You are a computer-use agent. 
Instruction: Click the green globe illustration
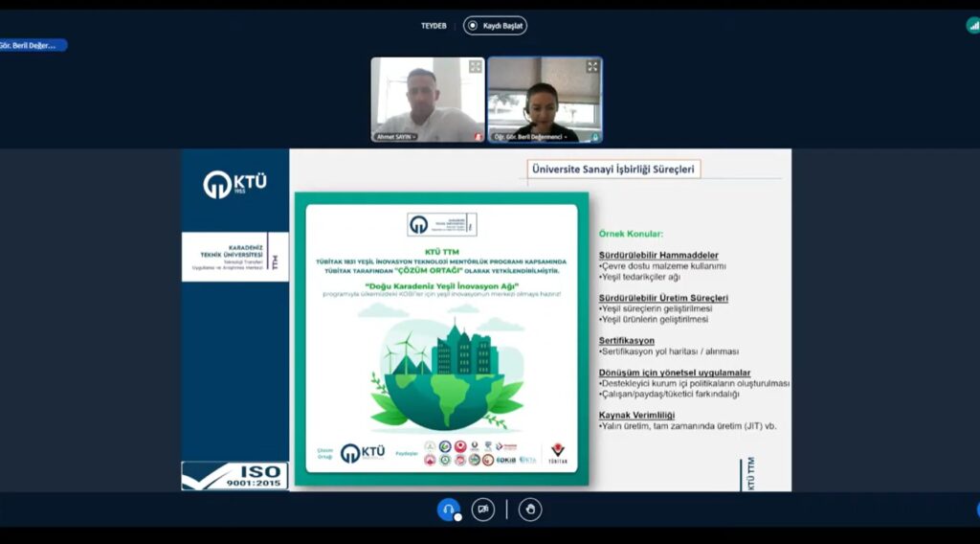point(448,375)
